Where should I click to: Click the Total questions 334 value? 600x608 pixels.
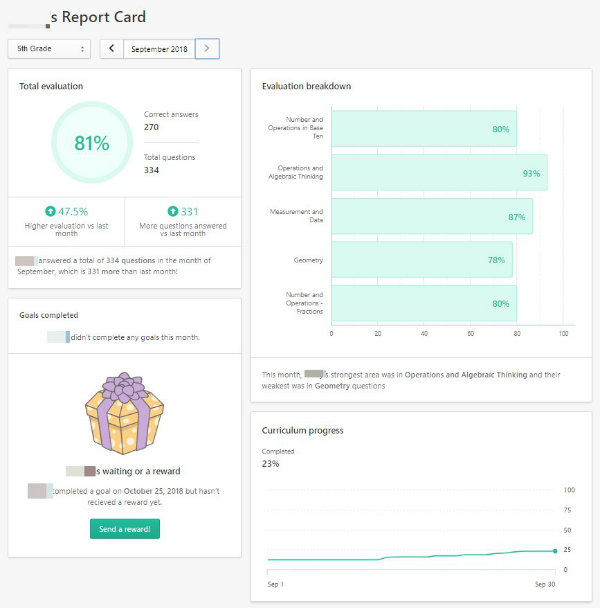coord(151,170)
